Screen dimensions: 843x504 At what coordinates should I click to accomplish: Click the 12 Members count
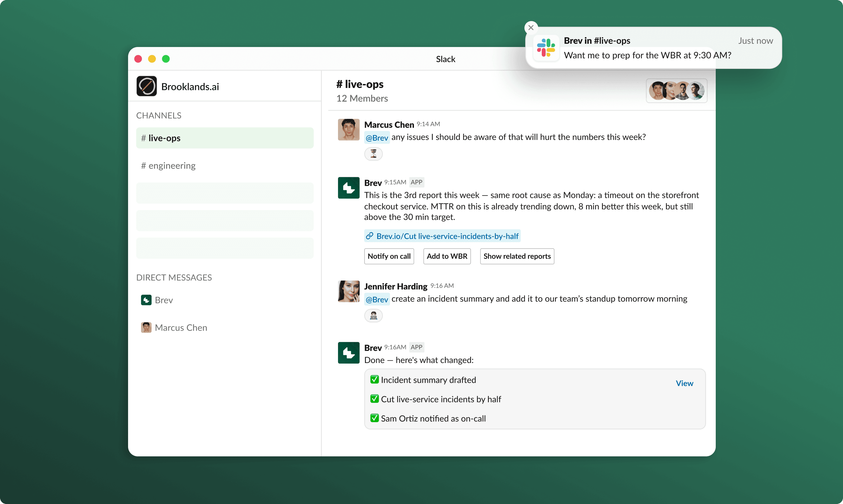click(x=362, y=98)
